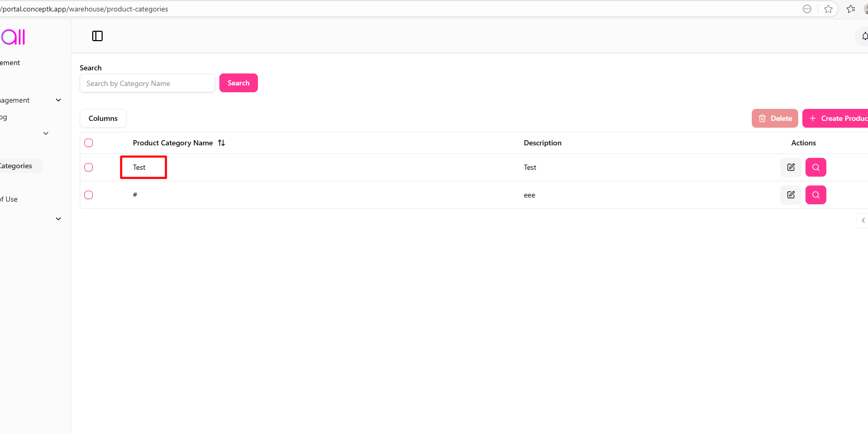Expand the management sidebar chevron

click(58, 100)
